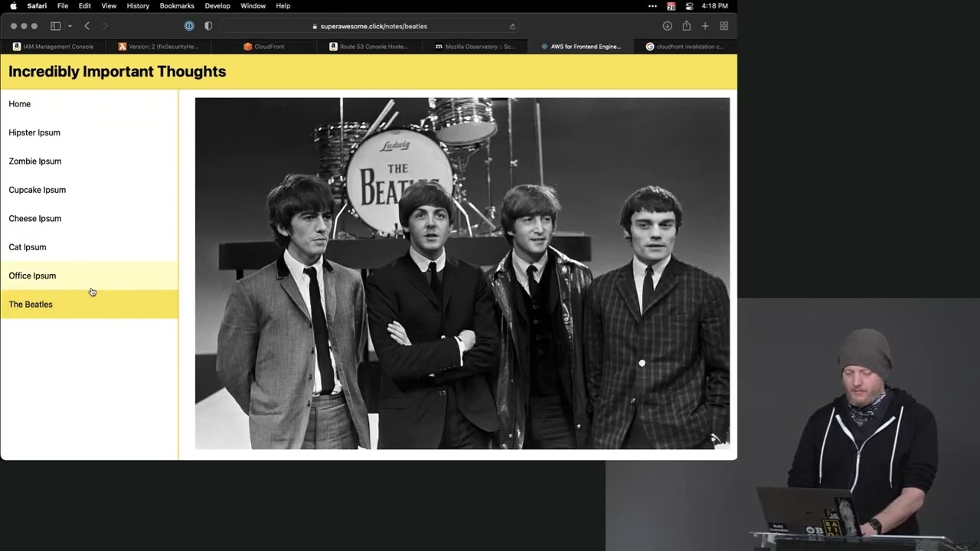Open the Edit menu
Image resolution: width=980 pixels, height=551 pixels.
[x=85, y=6]
